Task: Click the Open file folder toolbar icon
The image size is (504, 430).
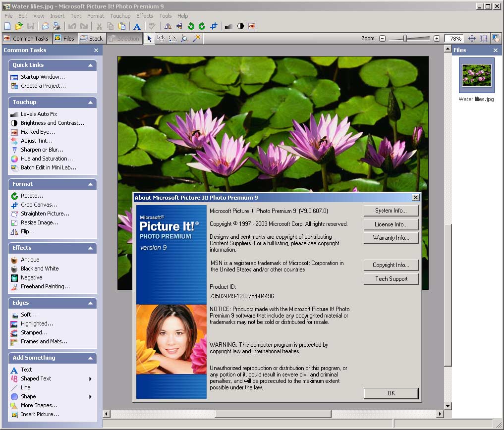Action: [19, 26]
